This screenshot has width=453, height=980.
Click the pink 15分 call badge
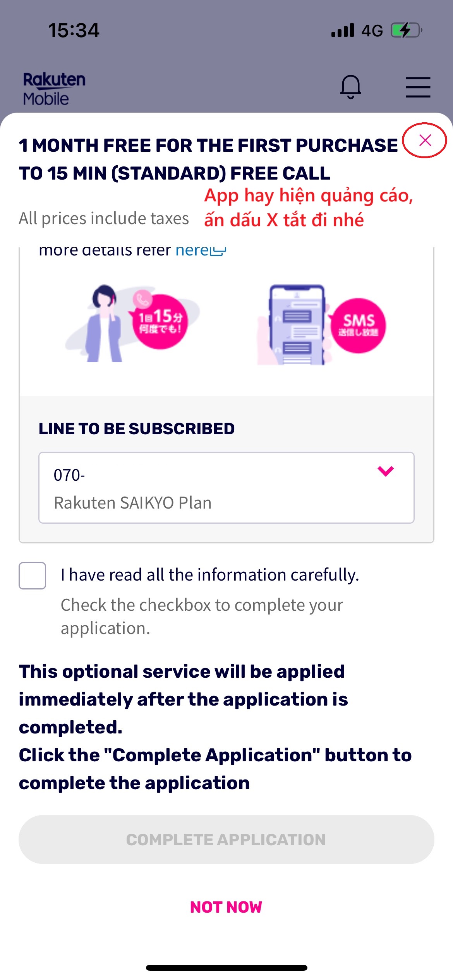point(158,321)
